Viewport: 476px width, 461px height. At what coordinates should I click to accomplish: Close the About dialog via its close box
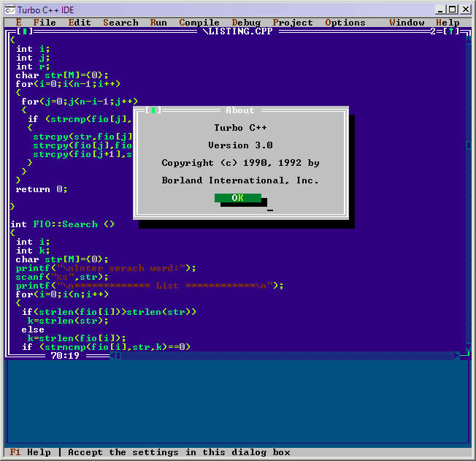click(x=153, y=110)
